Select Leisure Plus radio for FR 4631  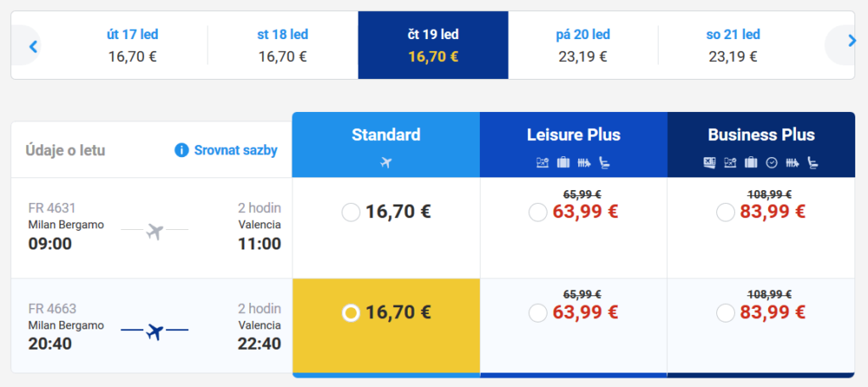click(537, 212)
